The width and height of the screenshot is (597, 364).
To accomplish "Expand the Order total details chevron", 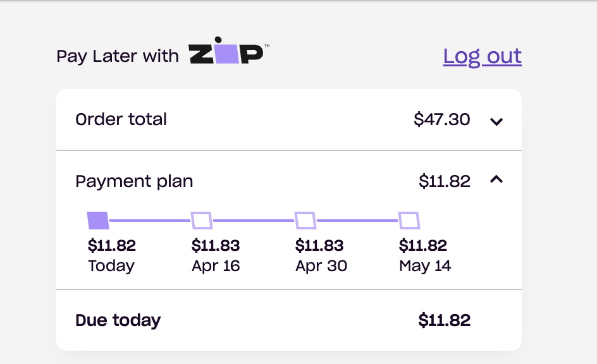I will point(496,121).
